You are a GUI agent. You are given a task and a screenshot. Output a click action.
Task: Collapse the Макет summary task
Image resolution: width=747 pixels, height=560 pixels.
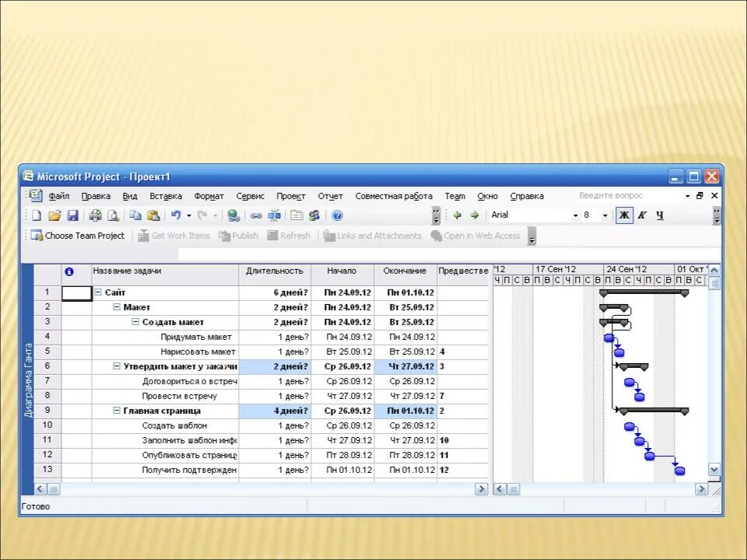click(117, 307)
